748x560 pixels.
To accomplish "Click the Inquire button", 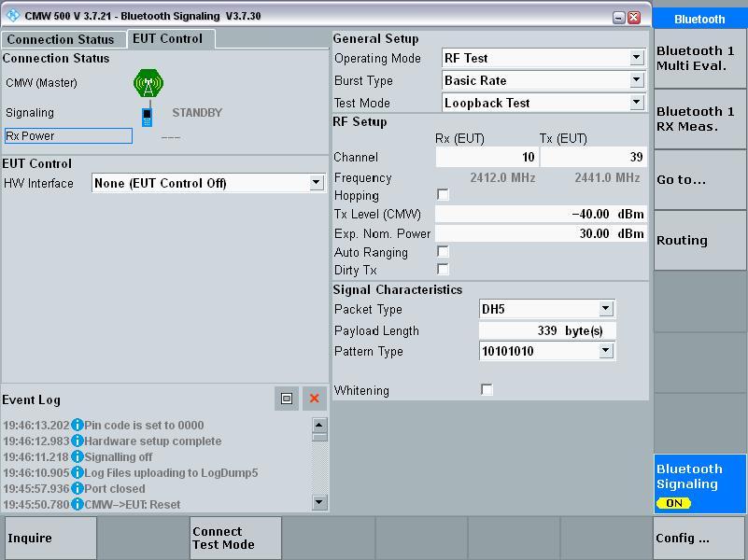I will [50, 538].
